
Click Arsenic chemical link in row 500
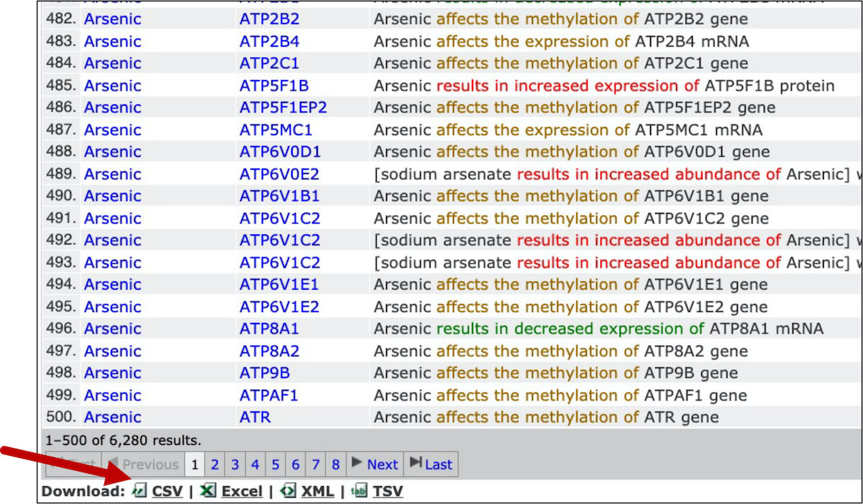(112, 417)
